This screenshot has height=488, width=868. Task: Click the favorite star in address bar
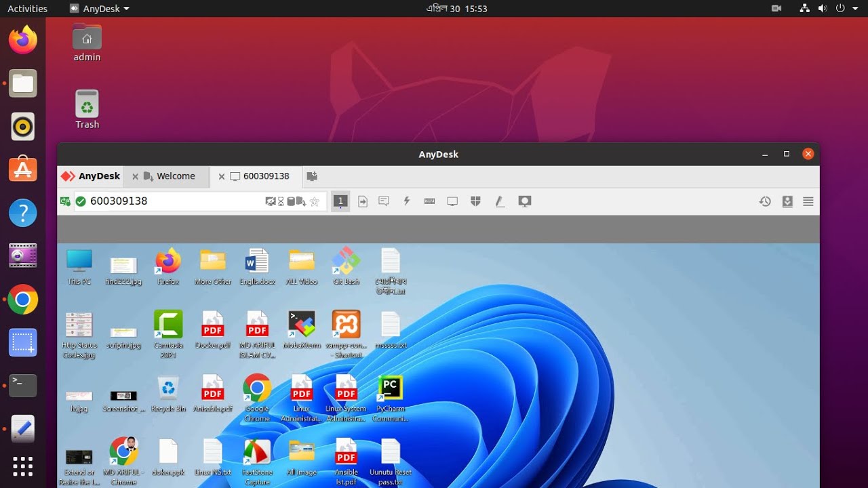(315, 201)
